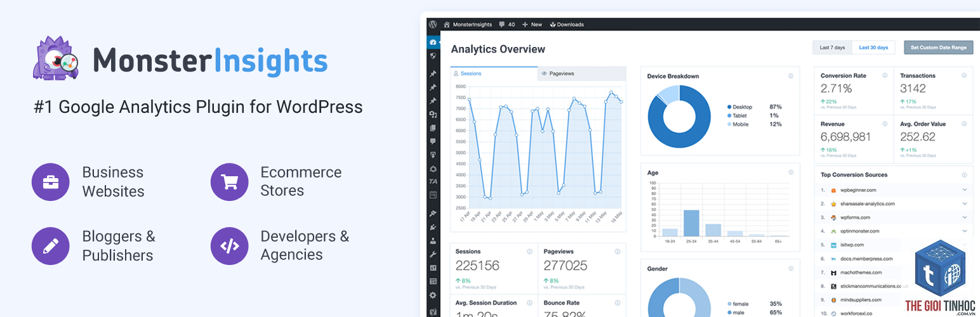Show info for Conversion Rate card
The height and width of the screenshot is (317, 980).
884,75
